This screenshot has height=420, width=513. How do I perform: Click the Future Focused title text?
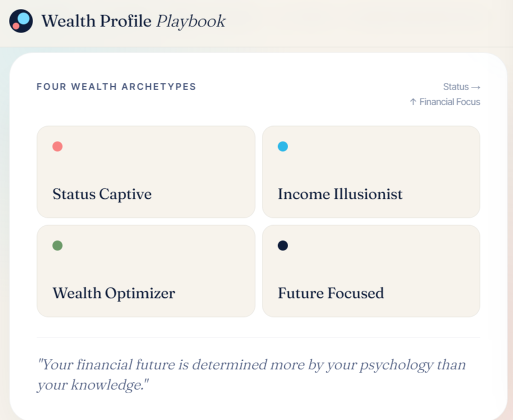(331, 293)
